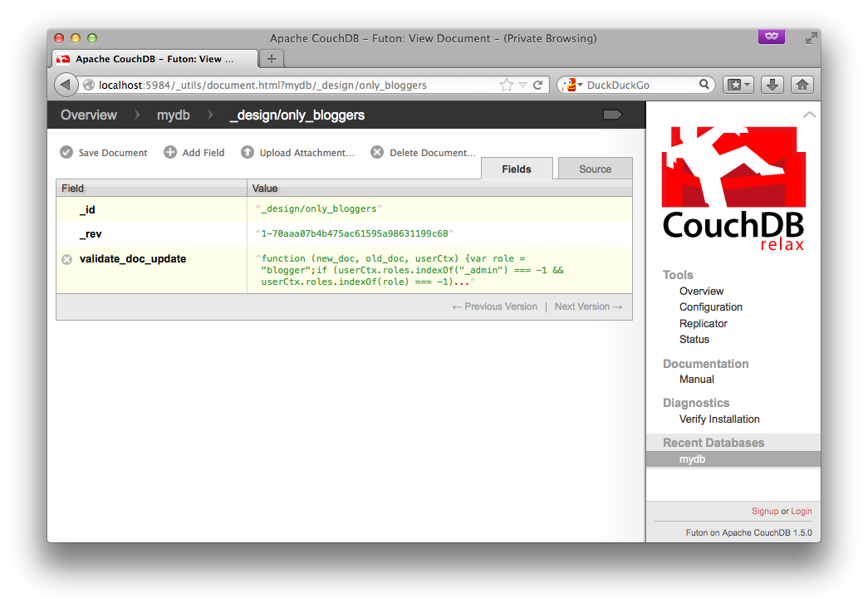Select the validate_doc_update field name
The height and width of the screenshot is (608, 868).
[133, 258]
